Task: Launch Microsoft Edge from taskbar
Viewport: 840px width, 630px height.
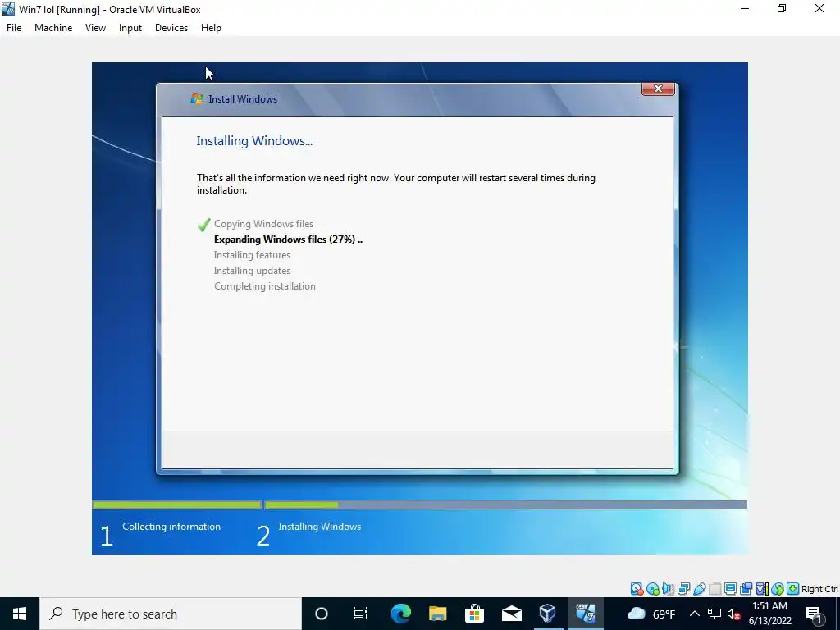Action: [x=400, y=614]
